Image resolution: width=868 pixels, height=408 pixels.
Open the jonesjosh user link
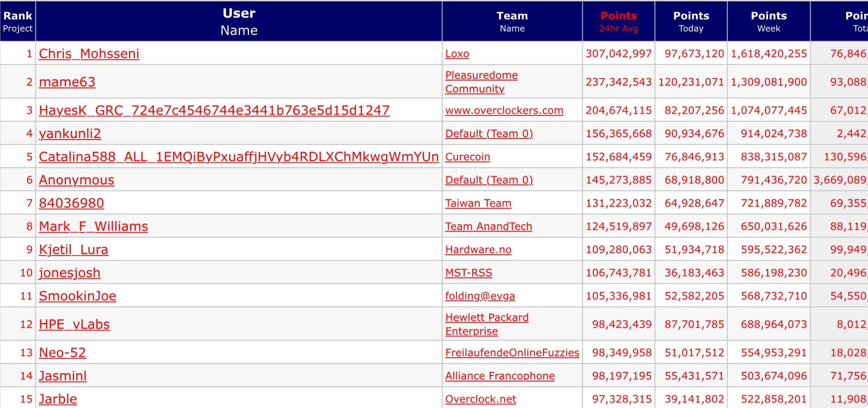[70, 273]
